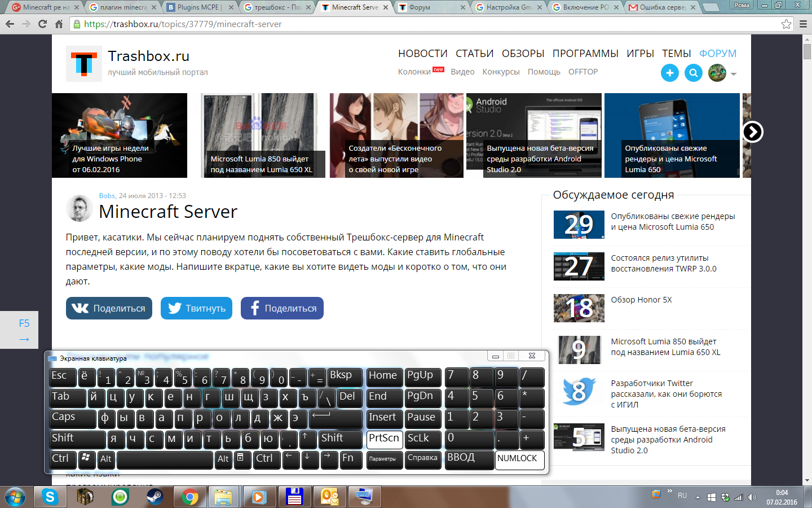The image size is (812, 508).
Task: Go to Chrome home page button
Action: [x=59, y=24]
